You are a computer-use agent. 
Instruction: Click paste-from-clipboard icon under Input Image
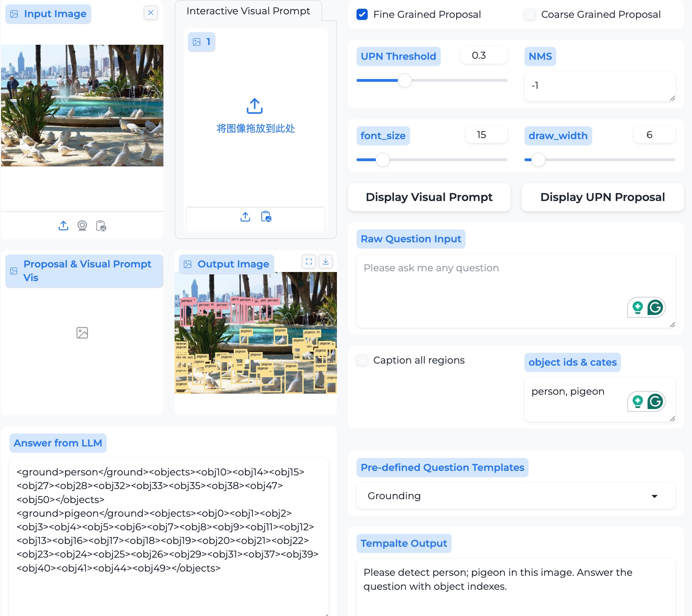[101, 225]
